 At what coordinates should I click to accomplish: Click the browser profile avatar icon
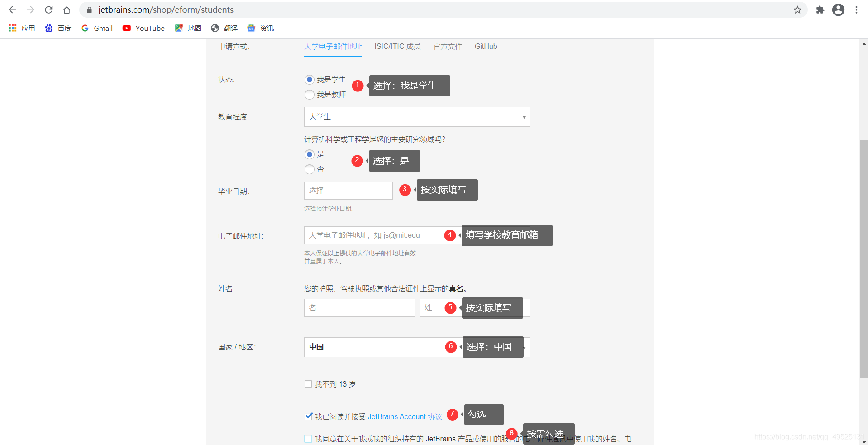pyautogui.click(x=838, y=10)
